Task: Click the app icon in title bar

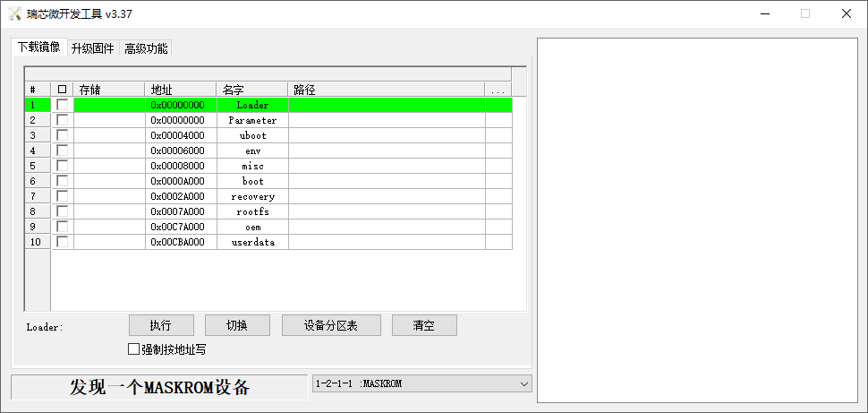Action: pos(13,13)
